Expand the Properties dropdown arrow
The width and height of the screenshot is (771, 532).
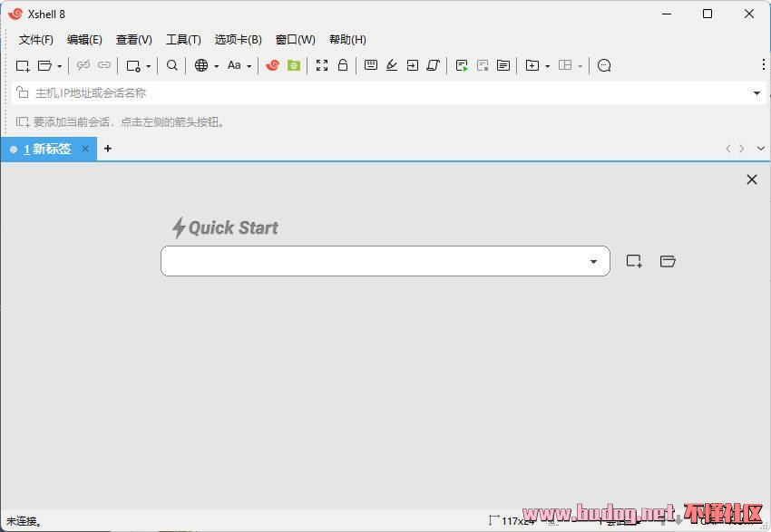149,66
